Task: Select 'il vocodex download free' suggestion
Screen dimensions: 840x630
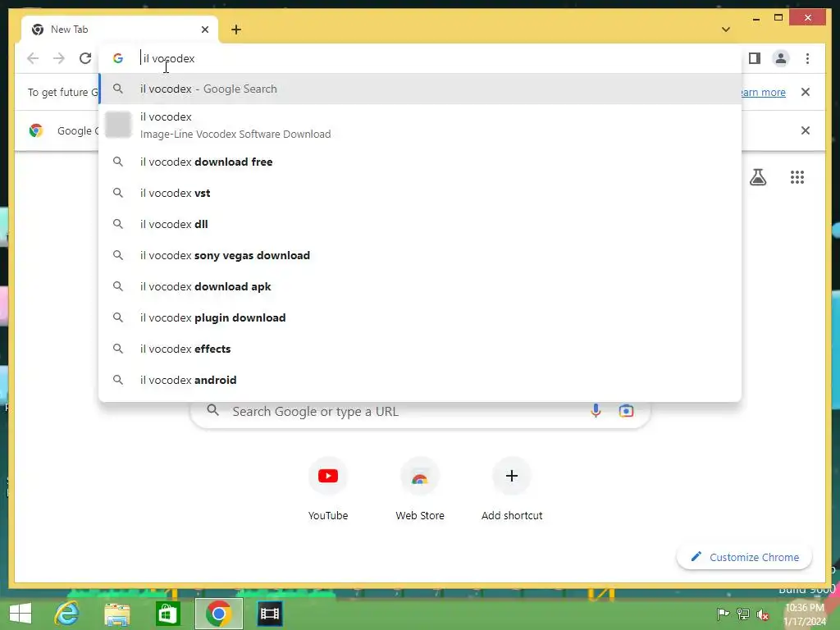Action: [x=421, y=162]
